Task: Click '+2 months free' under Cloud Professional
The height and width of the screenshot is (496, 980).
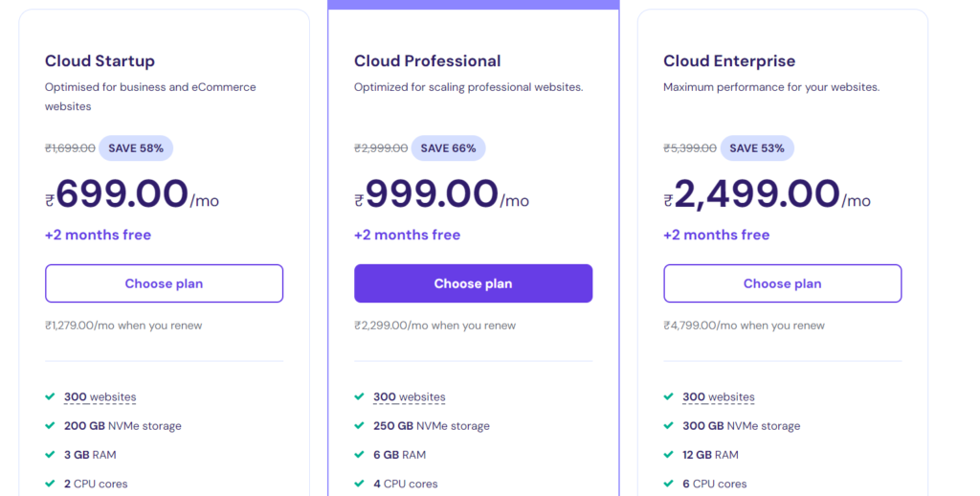Action: point(408,236)
